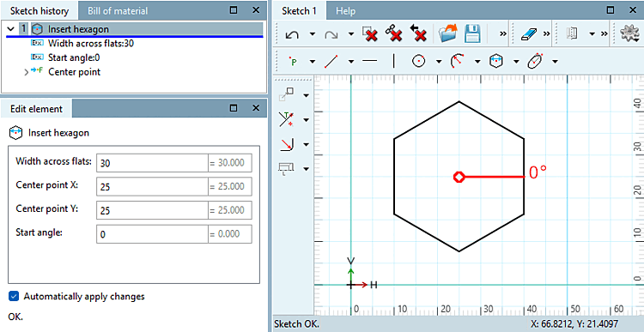Open the circle tool dropdown arrow
This screenshot has width=644, height=332.
pyautogui.click(x=439, y=62)
